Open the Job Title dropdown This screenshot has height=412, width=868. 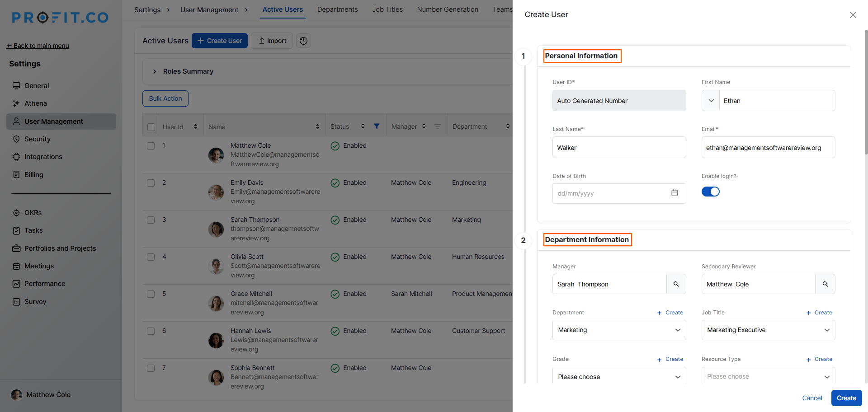coord(768,330)
